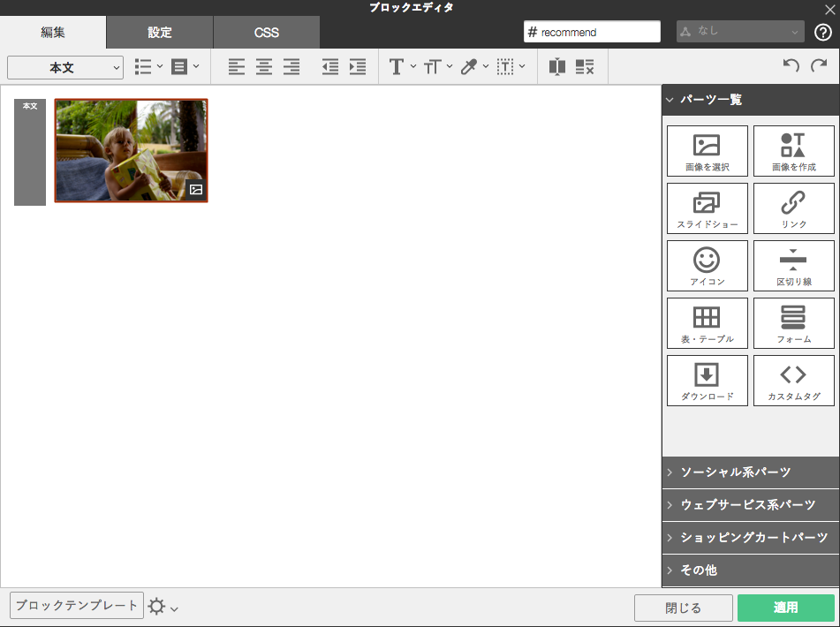
Task: Switch to the CSS tab
Action: (266, 32)
